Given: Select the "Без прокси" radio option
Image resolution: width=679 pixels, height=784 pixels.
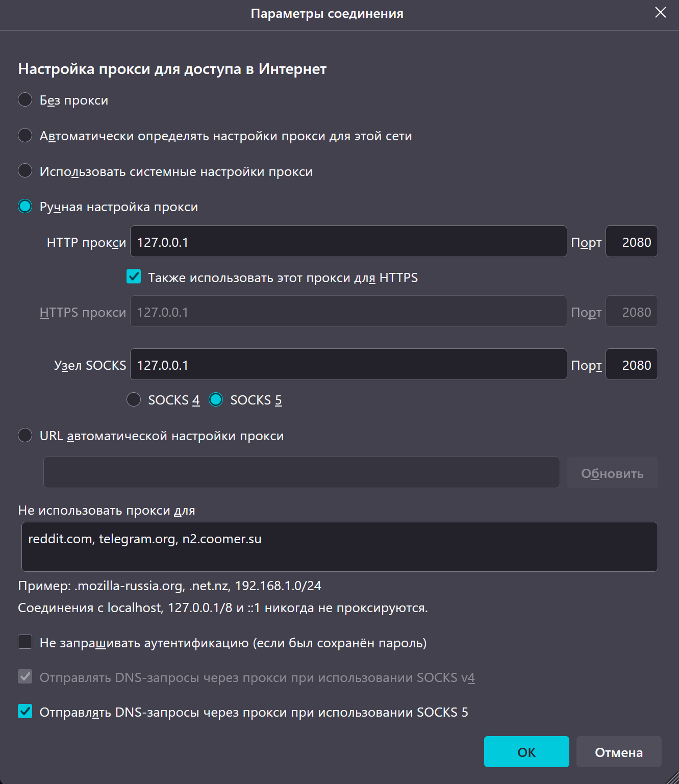Looking at the screenshot, I should pos(25,100).
